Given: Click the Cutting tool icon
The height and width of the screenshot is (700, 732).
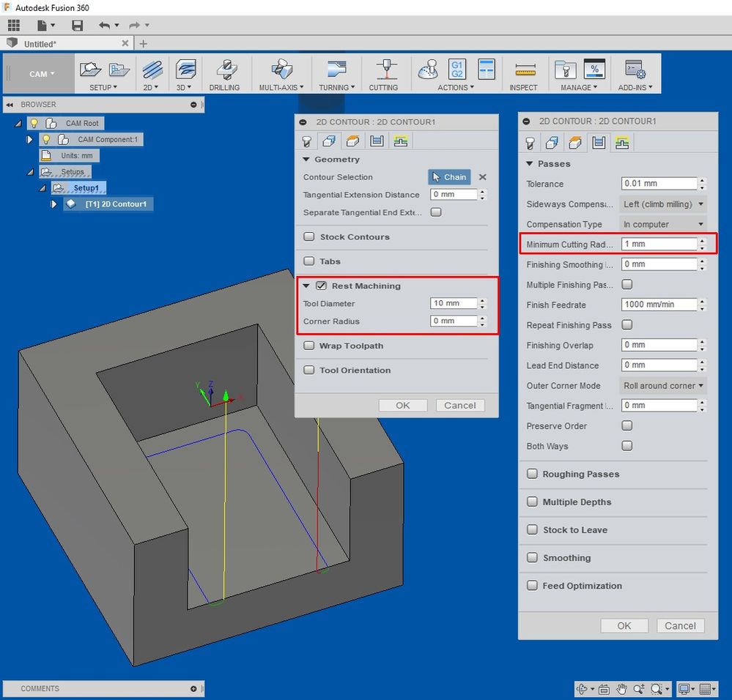Looking at the screenshot, I should pyautogui.click(x=387, y=70).
